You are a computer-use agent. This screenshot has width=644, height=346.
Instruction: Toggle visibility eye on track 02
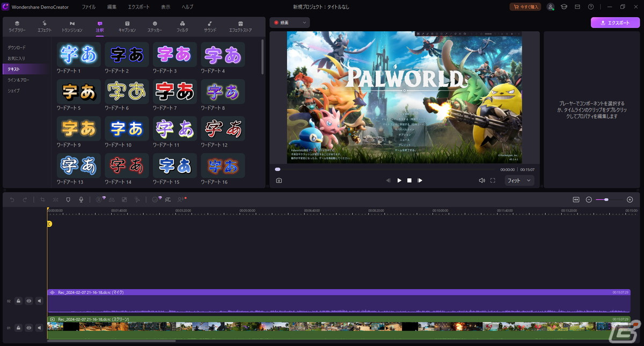(29, 301)
